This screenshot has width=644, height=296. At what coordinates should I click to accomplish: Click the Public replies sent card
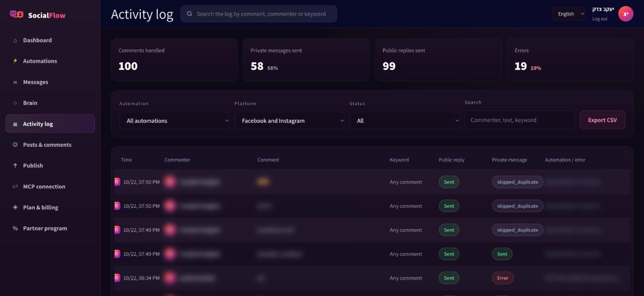pyautogui.click(x=438, y=60)
